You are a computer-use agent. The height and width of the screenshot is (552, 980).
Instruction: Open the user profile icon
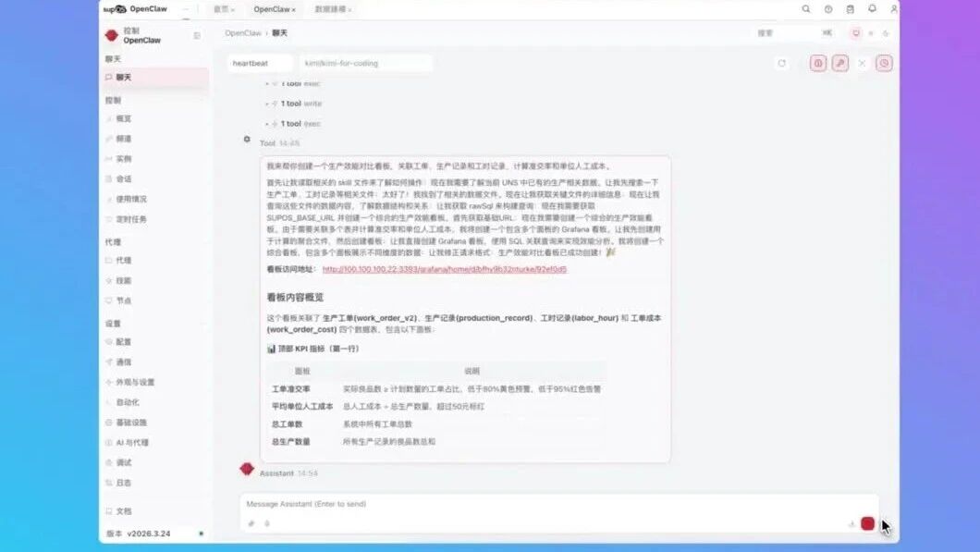pyautogui.click(x=894, y=9)
